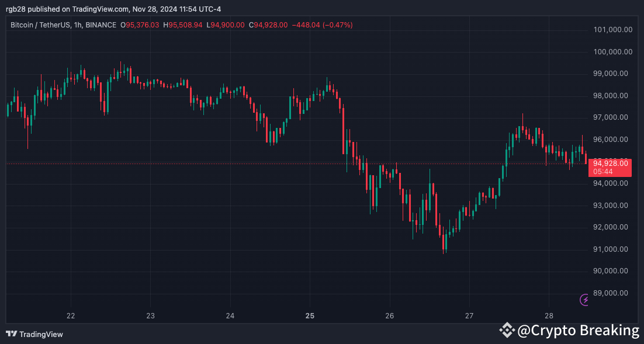This screenshot has width=644, height=344.
Task: Click the 101,000.00 price axis label
Action: (x=612, y=29)
